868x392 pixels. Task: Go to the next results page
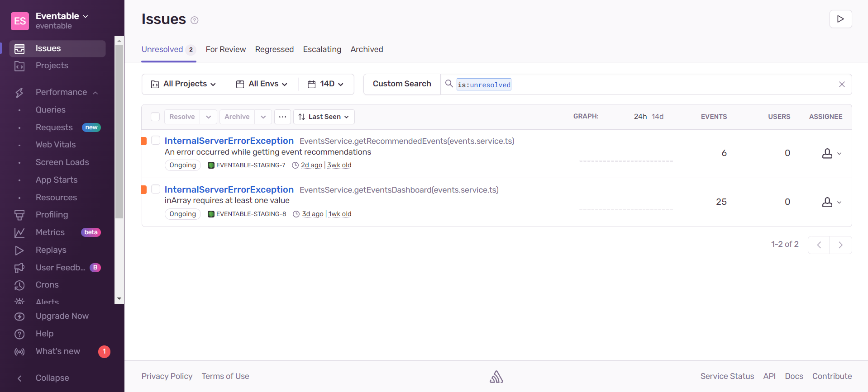point(841,245)
